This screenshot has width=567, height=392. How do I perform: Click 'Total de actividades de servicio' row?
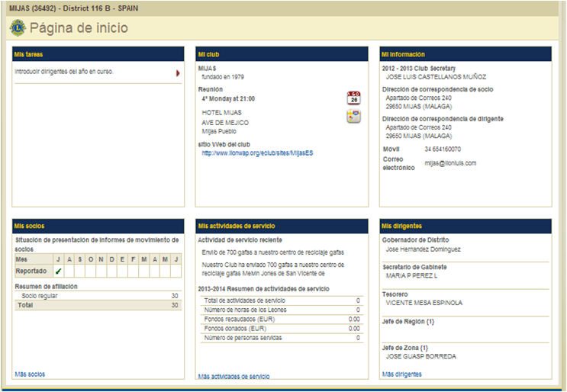coord(281,300)
